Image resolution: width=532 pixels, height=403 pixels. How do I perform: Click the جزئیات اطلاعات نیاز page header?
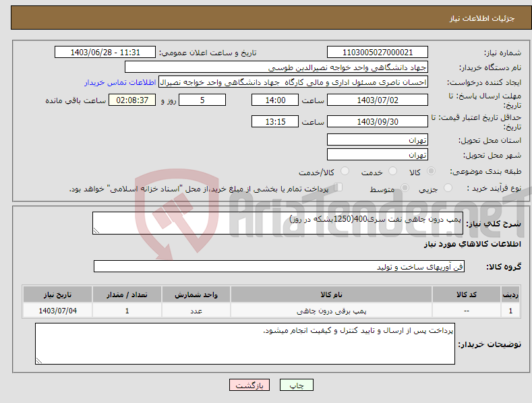coord(271,18)
